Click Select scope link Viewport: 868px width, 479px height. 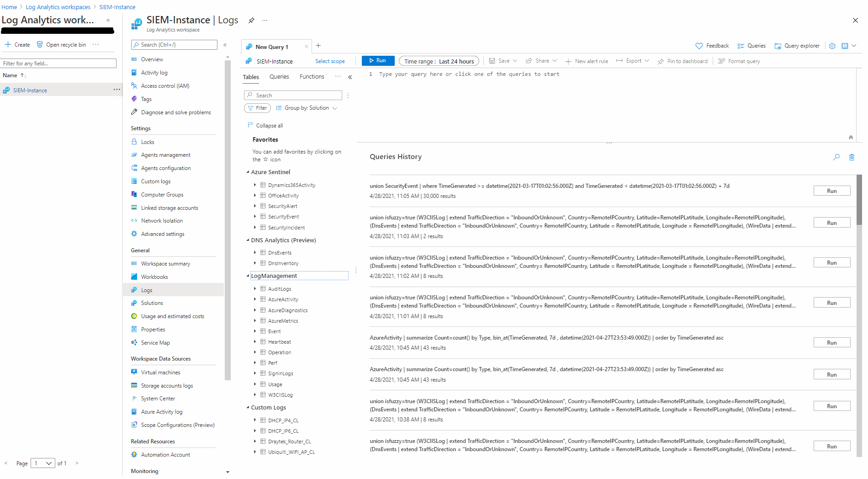[330, 61]
